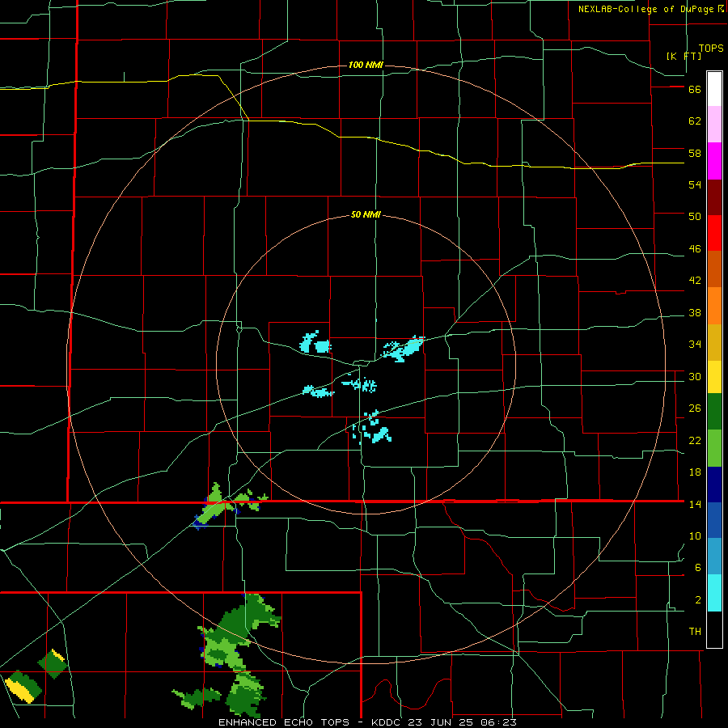Select the 14 legend value

pos(695,504)
